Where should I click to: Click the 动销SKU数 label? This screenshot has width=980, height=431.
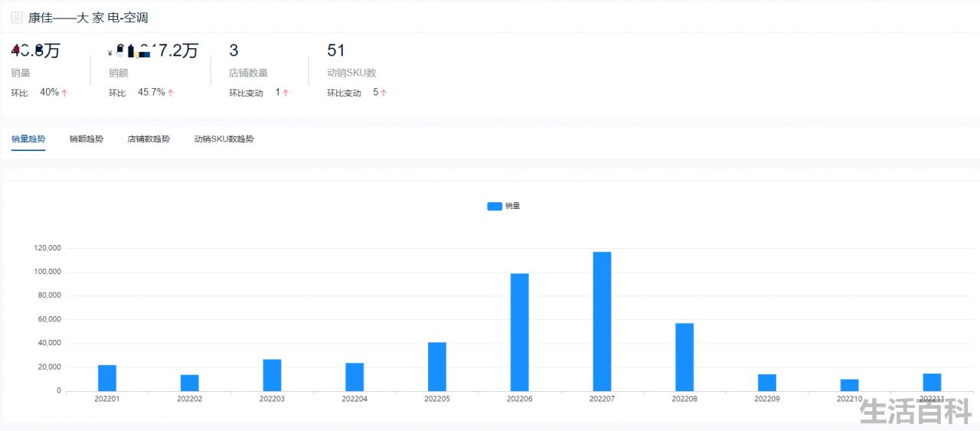(351, 73)
